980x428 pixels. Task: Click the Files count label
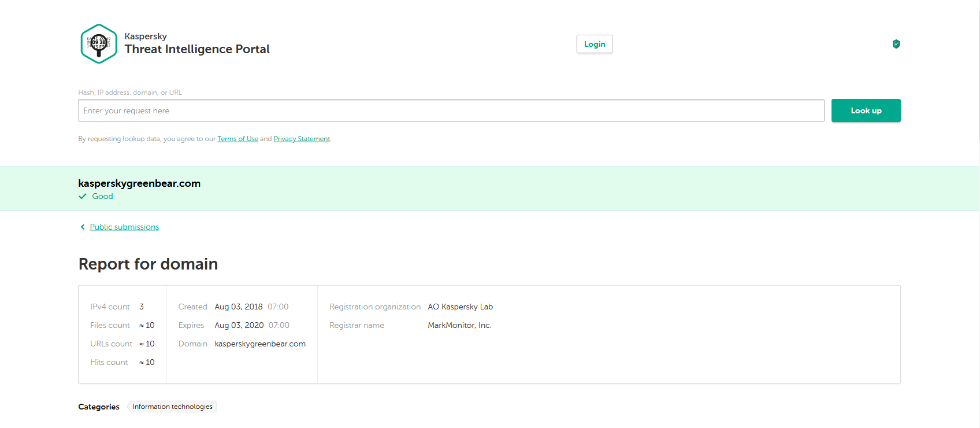(110, 325)
